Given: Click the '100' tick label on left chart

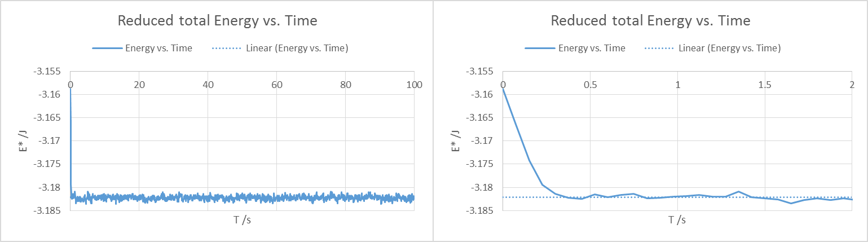Looking at the screenshot, I should [415, 85].
